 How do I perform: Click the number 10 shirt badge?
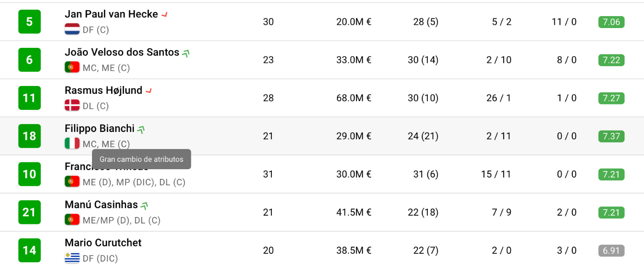29,174
